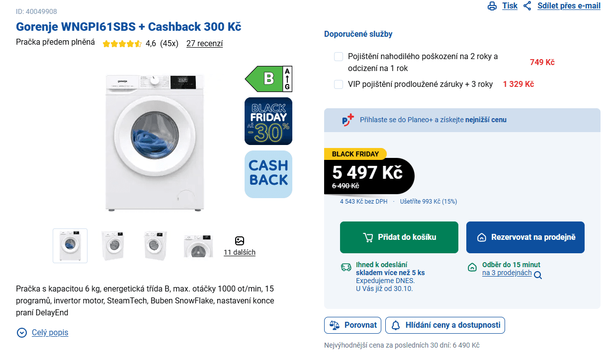Check the VIP pojištění prodloužené záruky option
Viewport: 606px width, 364px height.
(339, 84)
